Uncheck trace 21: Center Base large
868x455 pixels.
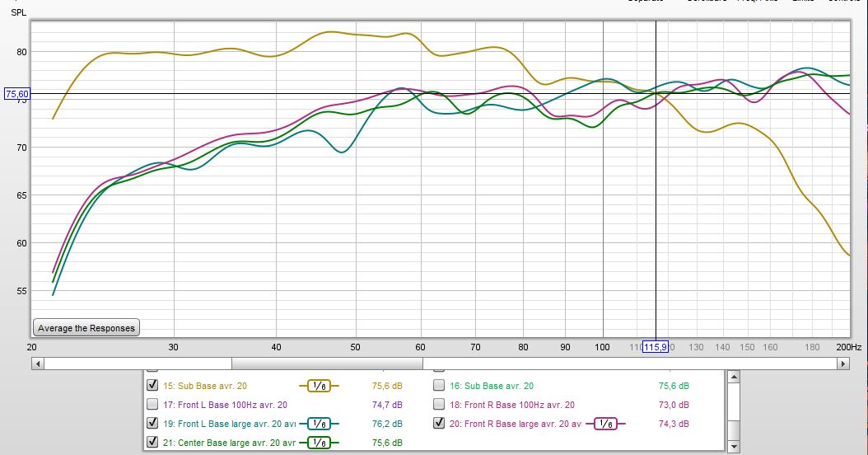coord(153,442)
